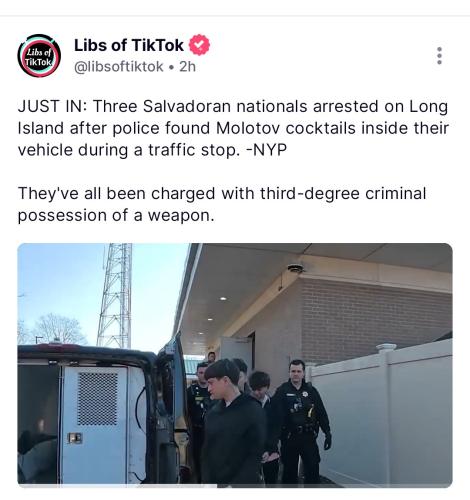This screenshot has height=500, width=470.
Task: Click the 'Molotov cocktails' phrase in the post
Action: coord(286,128)
